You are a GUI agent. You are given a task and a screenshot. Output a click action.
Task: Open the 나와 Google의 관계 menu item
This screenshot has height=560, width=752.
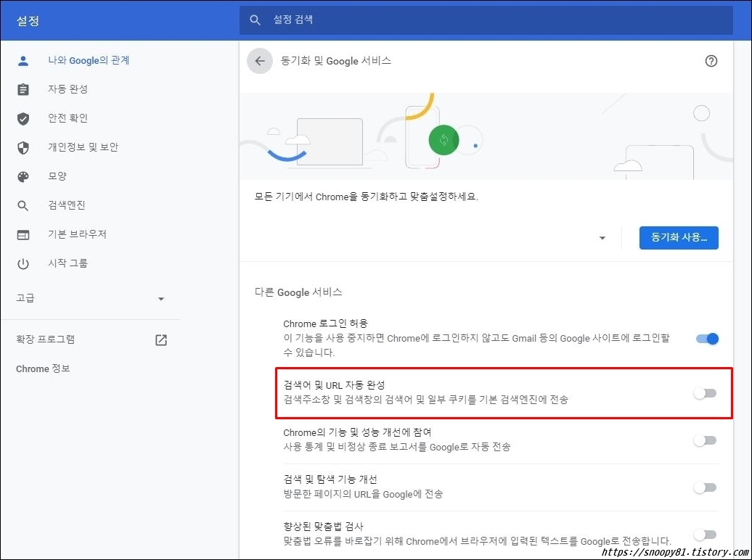click(x=89, y=61)
